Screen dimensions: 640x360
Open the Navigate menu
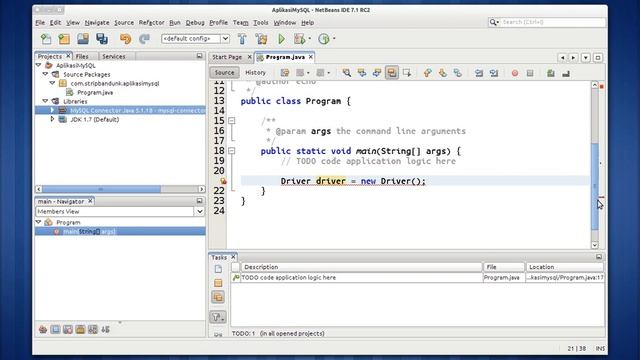click(97, 22)
